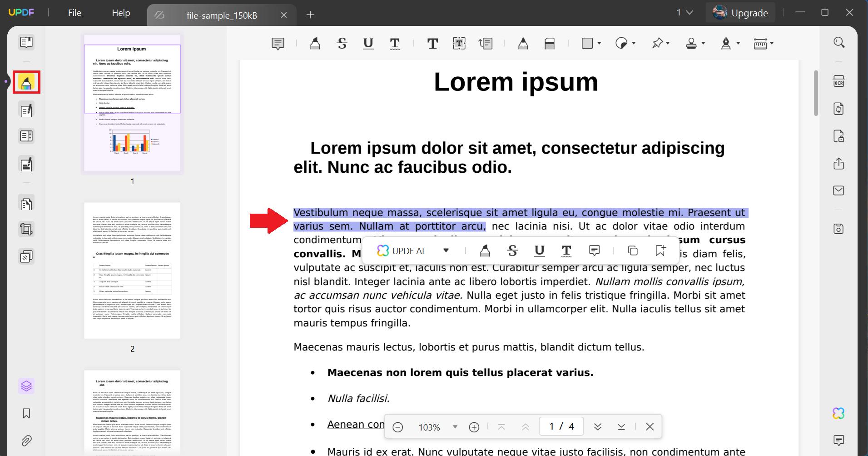
Task: Switch to the file-sample_150kB tab
Action: (223, 15)
